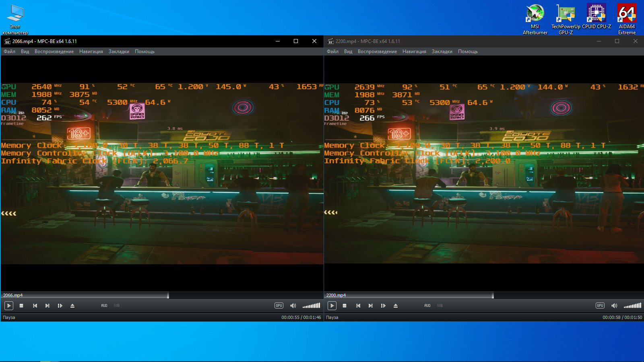The height and width of the screenshot is (362, 644).
Task: Open the Файл menu in 2200.mp4 window
Action: 332,51
